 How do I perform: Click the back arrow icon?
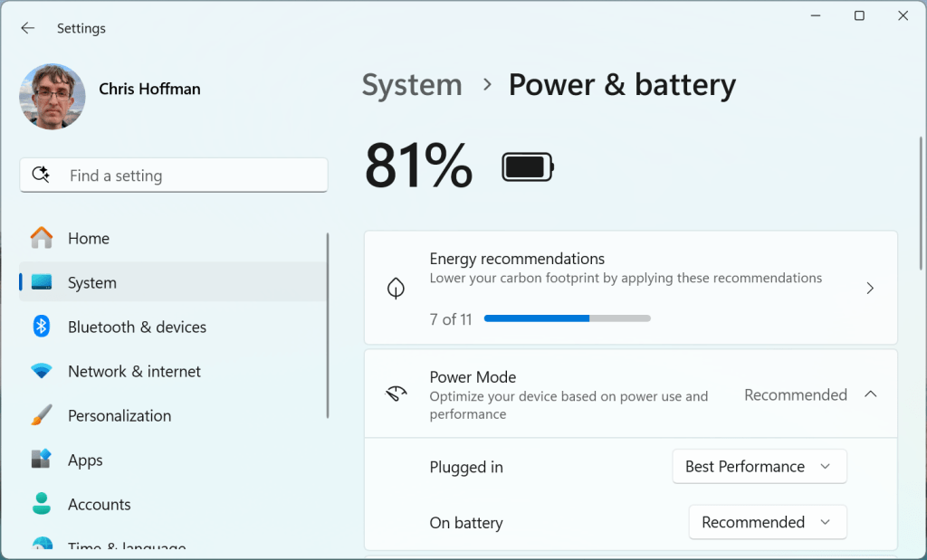click(28, 28)
